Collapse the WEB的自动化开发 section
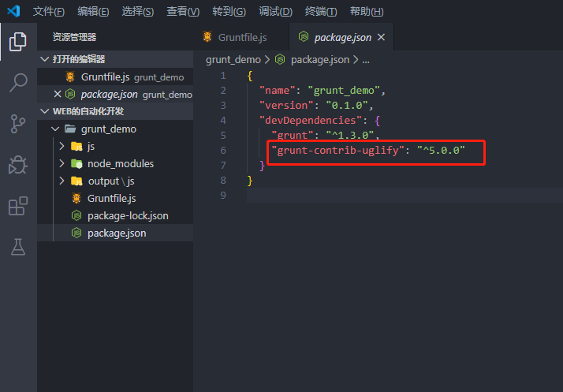This screenshot has height=392, width=563. click(44, 111)
